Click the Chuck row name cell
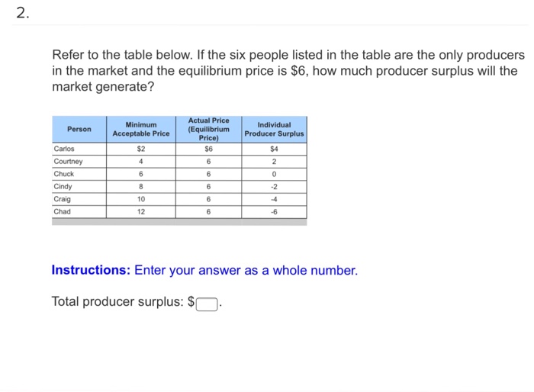Screen dimensions: 534x392 79,174
